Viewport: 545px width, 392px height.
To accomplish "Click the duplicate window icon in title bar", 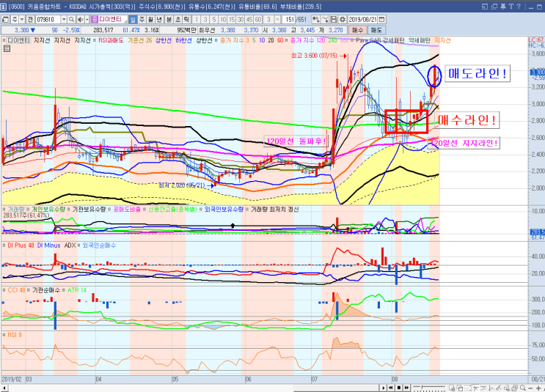I will point(494,7).
